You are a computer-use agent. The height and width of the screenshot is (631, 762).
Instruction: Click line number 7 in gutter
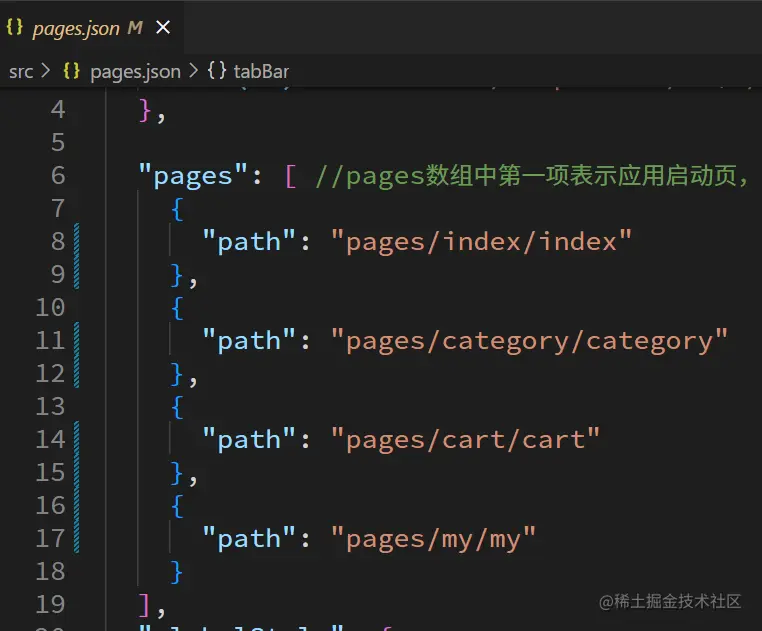coord(58,209)
